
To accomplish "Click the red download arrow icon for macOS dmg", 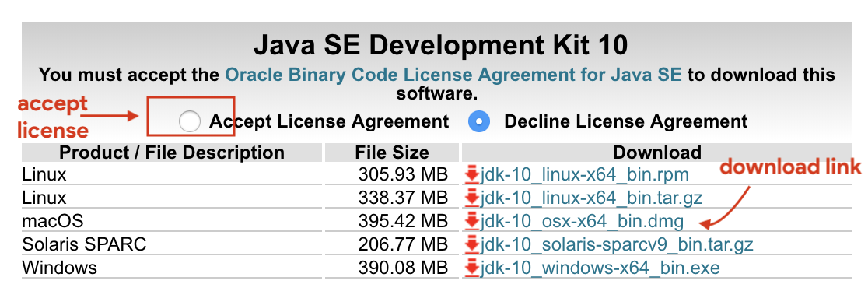I will click(471, 222).
